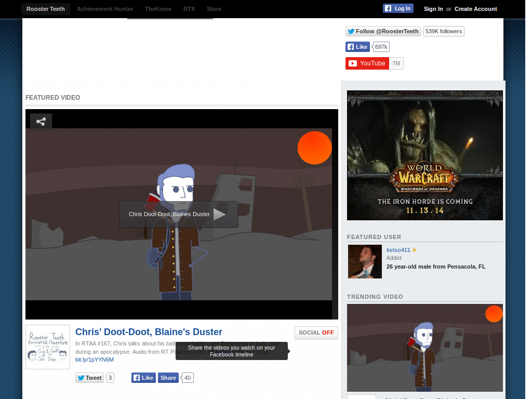532x399 pixels.
Task: Open Chris' Doot-Doot, Blaine's Duster title link
Action: pos(149,332)
